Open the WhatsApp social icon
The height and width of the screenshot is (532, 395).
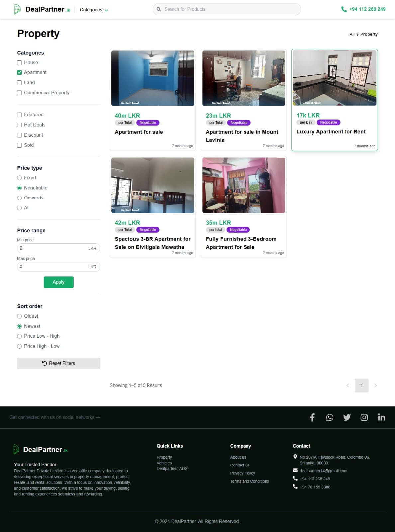coord(329,417)
